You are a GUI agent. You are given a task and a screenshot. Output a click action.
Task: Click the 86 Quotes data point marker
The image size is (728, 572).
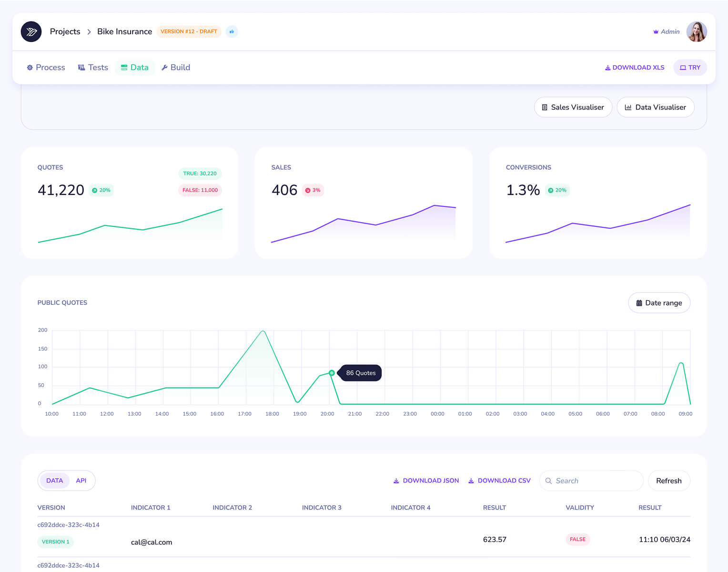point(332,373)
